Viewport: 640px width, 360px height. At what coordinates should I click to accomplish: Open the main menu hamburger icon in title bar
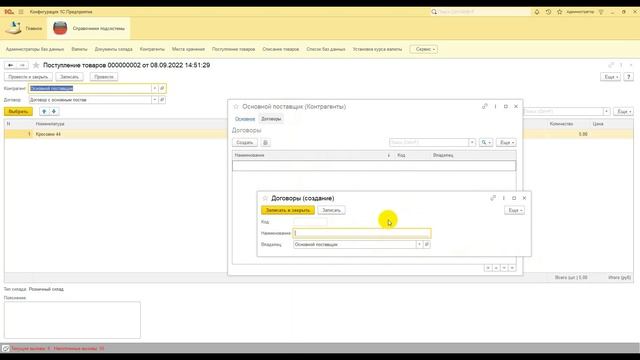click(x=21, y=12)
